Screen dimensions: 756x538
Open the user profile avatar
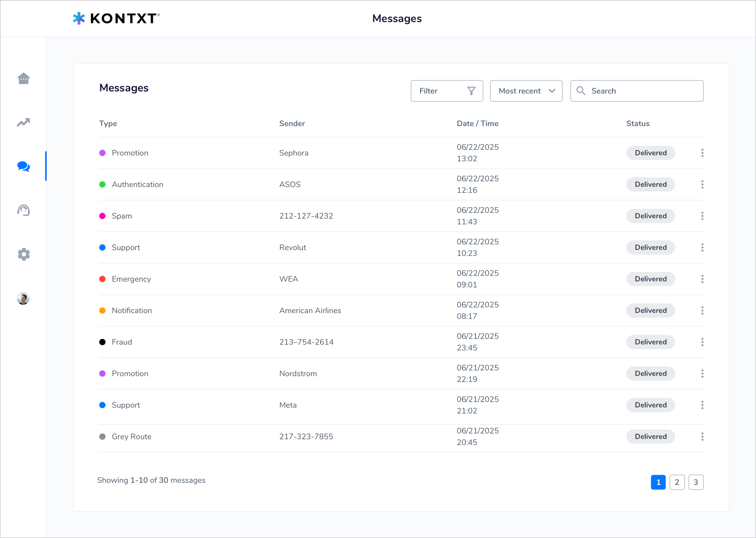click(x=23, y=298)
